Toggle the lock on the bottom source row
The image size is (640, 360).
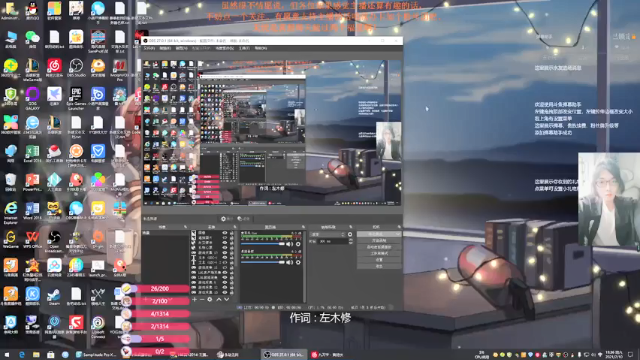point(231,292)
